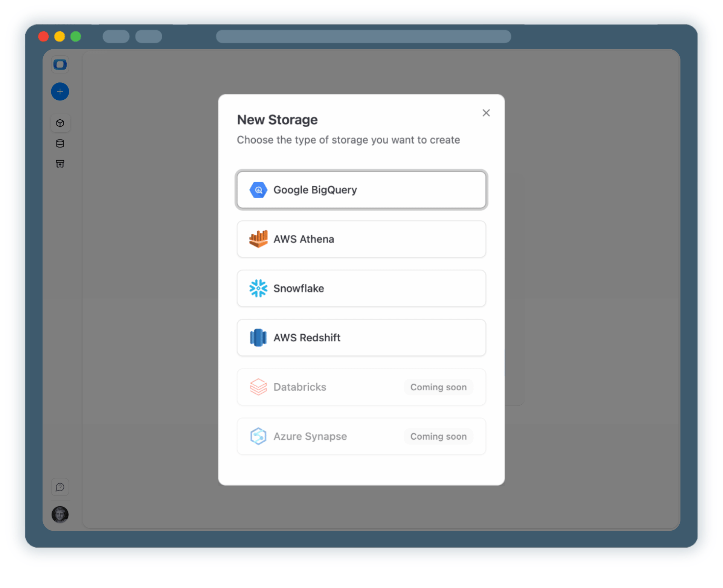This screenshot has height=588, width=723.
Task: Click the cube-shaped models icon in sidebar
Action: pos(60,123)
